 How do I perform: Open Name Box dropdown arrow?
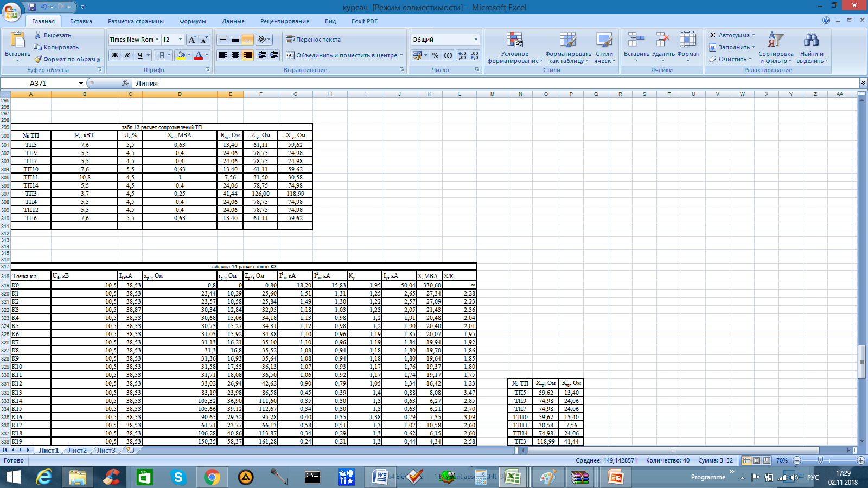81,83
